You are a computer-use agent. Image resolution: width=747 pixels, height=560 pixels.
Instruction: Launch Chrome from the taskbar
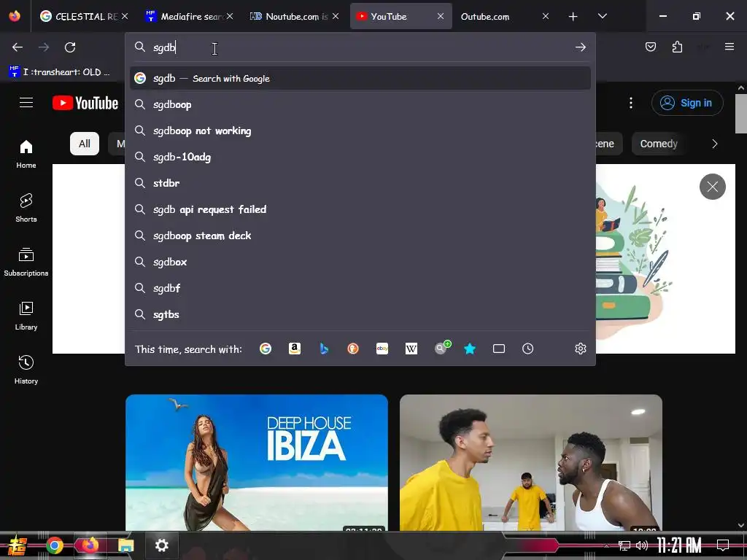click(x=54, y=545)
